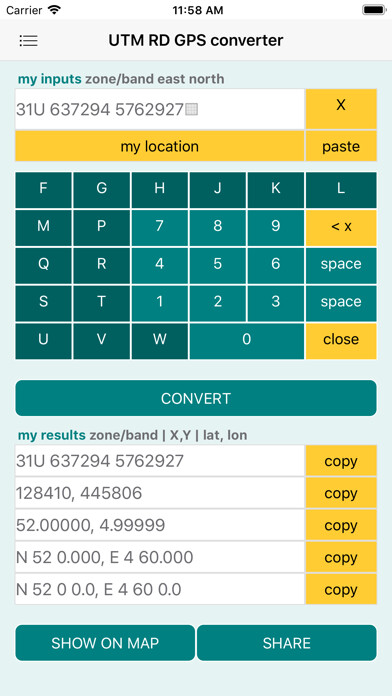Tap space key next to digit 3
The width and height of the screenshot is (392, 696).
click(341, 303)
